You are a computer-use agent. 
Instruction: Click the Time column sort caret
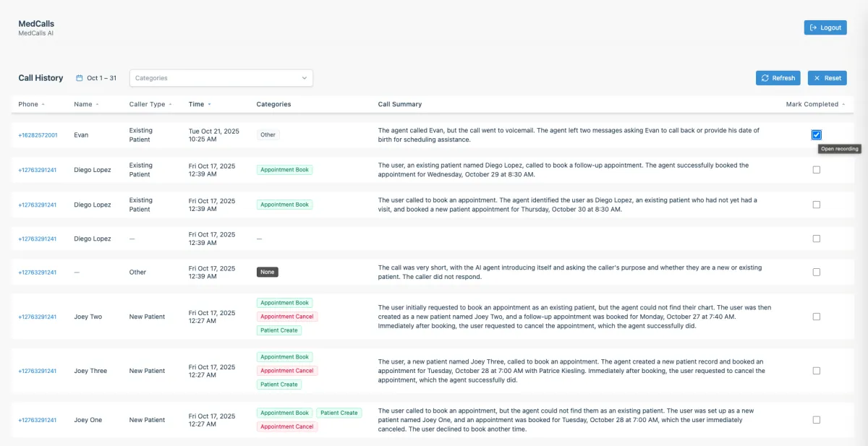click(210, 104)
